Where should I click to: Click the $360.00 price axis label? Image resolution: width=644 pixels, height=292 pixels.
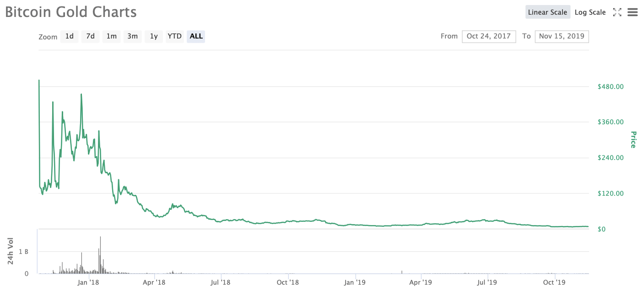coord(611,122)
